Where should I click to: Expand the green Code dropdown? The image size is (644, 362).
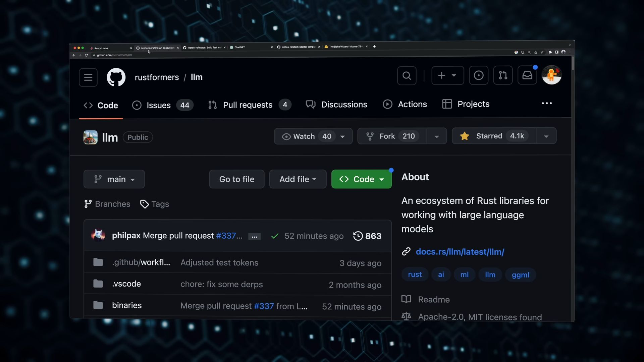click(x=361, y=179)
